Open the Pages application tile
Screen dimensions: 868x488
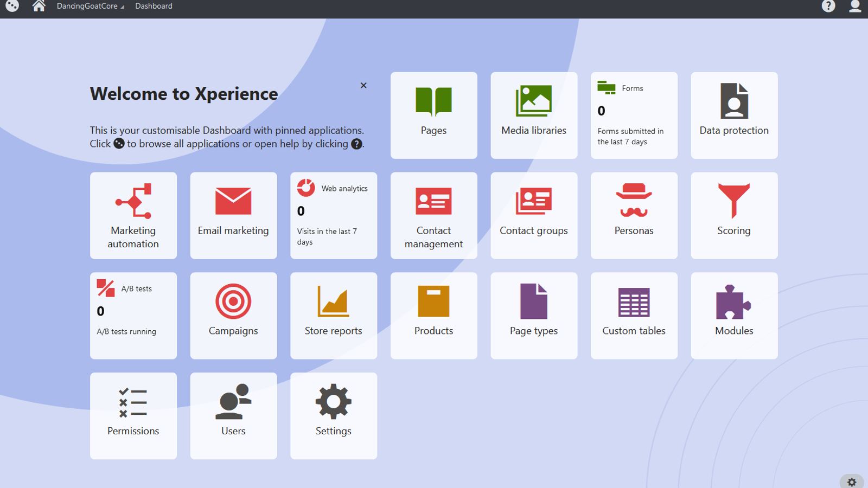(433, 115)
